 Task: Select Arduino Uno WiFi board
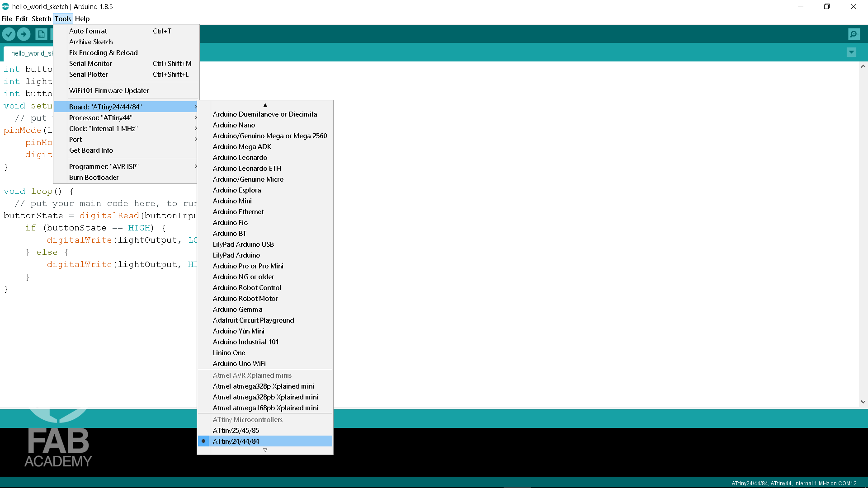click(x=265, y=364)
